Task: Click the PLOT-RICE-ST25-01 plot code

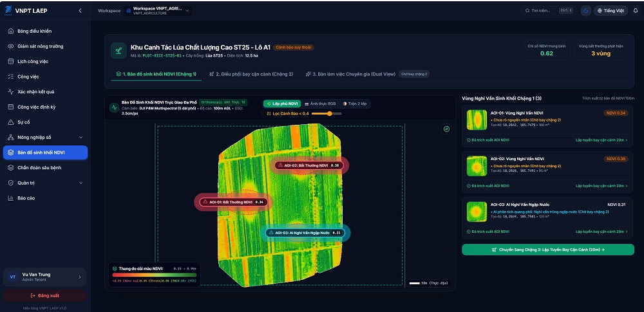Action: point(162,55)
